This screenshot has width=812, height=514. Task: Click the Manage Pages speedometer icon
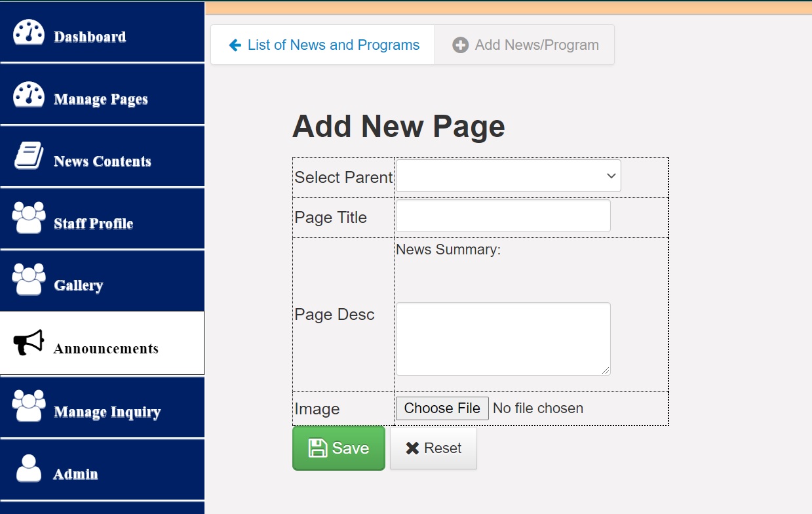click(x=28, y=94)
